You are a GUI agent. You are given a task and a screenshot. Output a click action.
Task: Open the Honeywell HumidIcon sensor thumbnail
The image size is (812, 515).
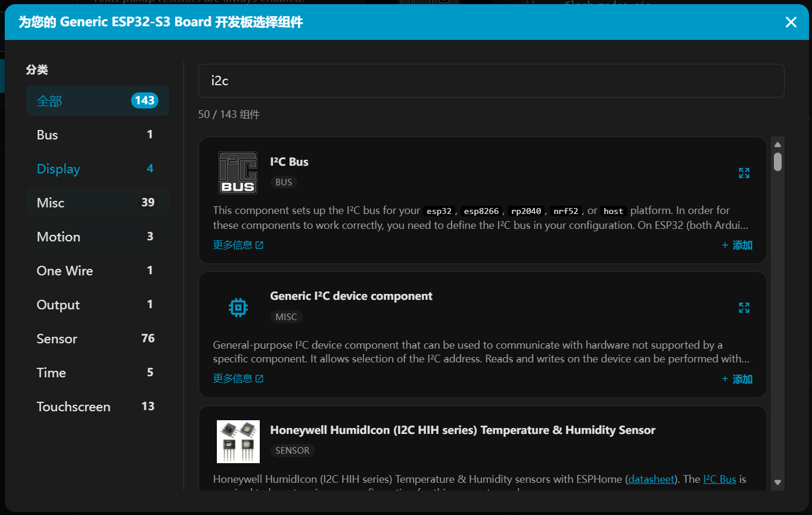pos(238,442)
